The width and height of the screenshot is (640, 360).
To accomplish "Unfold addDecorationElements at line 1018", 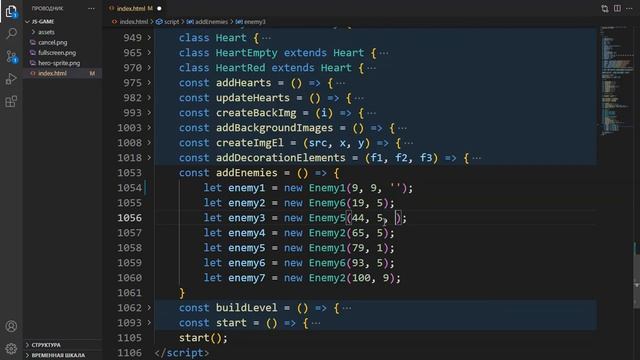I will tap(149, 158).
